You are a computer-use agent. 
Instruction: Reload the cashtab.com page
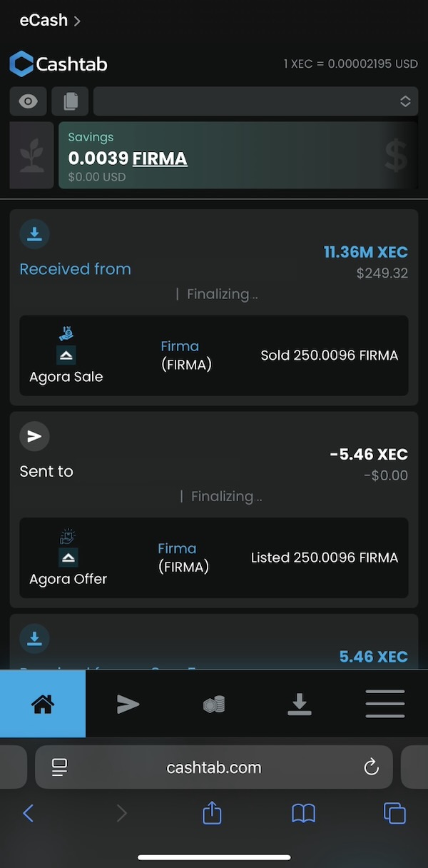coord(371,767)
